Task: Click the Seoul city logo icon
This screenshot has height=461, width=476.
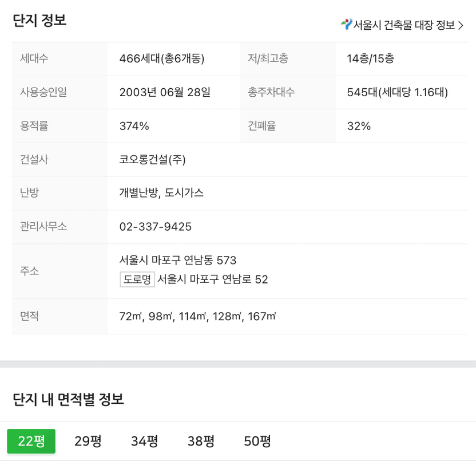Action: 346,24
